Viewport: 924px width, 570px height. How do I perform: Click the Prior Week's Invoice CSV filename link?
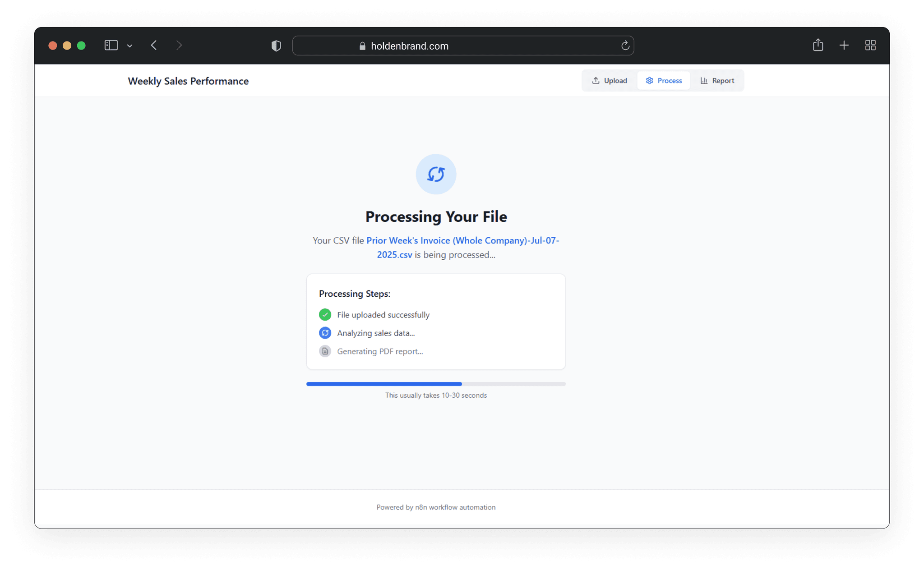click(x=462, y=241)
